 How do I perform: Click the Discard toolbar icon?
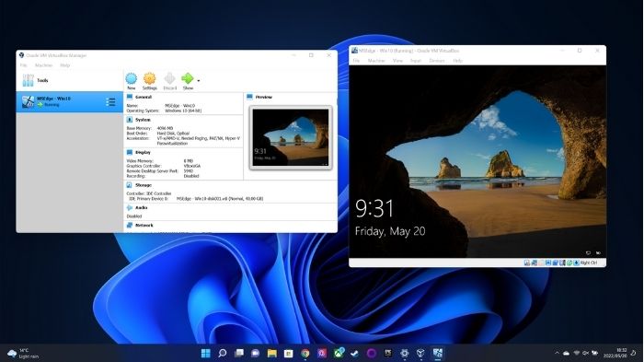point(169,78)
